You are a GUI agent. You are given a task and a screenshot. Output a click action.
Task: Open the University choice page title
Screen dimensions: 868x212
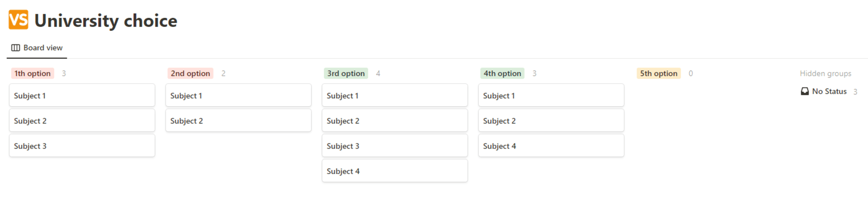pyautogui.click(x=106, y=21)
